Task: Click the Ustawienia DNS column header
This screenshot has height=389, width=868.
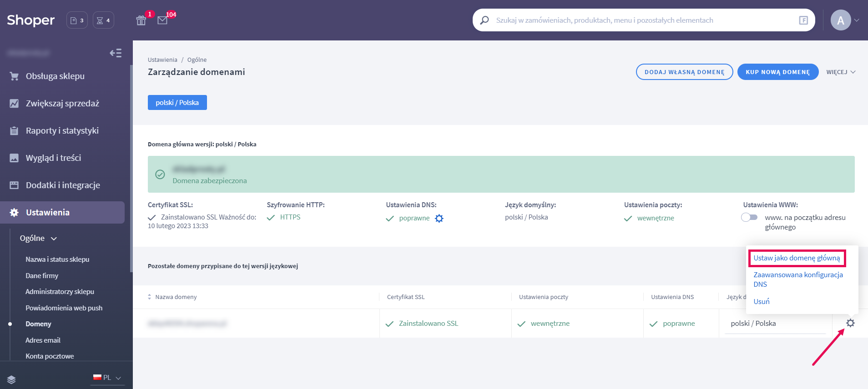Action: [x=672, y=297]
